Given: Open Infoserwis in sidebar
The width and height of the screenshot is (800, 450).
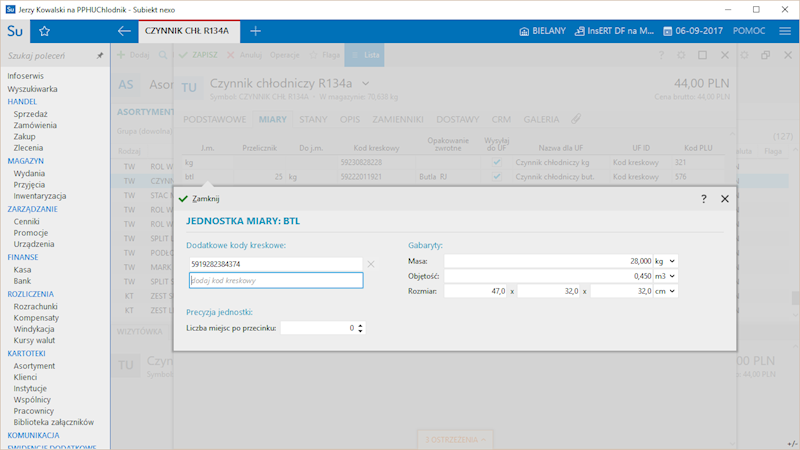Looking at the screenshot, I should [26, 76].
